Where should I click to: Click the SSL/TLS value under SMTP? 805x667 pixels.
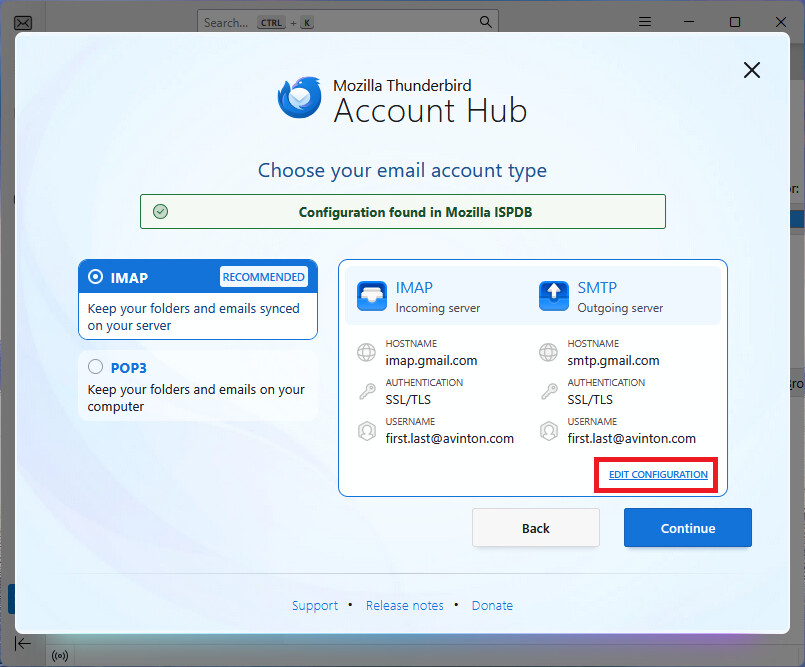(x=590, y=399)
